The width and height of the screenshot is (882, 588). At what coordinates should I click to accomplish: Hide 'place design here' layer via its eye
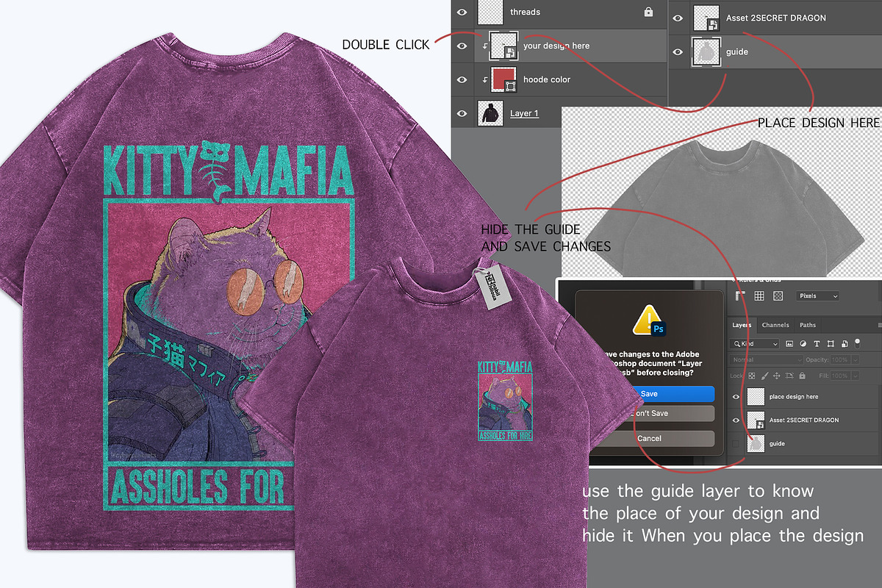[x=736, y=397]
